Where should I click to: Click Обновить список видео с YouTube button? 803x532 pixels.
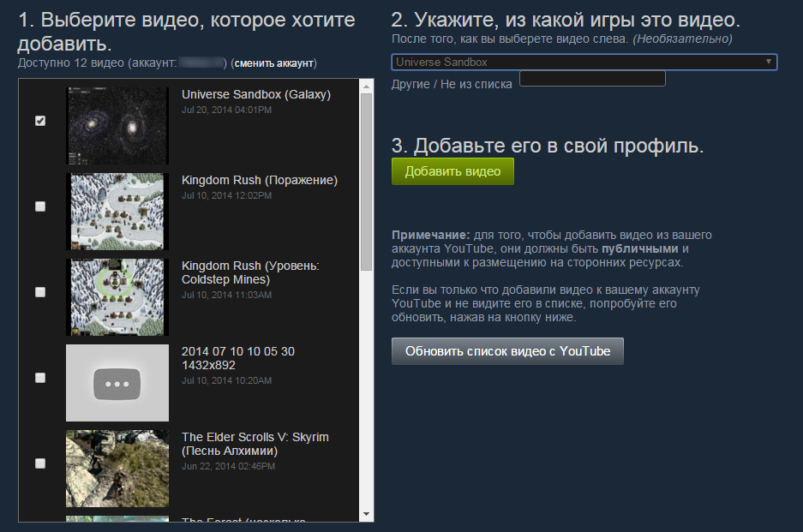[x=507, y=351]
